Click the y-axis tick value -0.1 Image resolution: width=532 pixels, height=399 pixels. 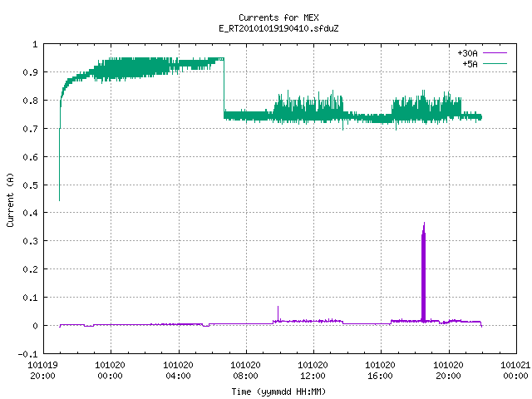27,354
